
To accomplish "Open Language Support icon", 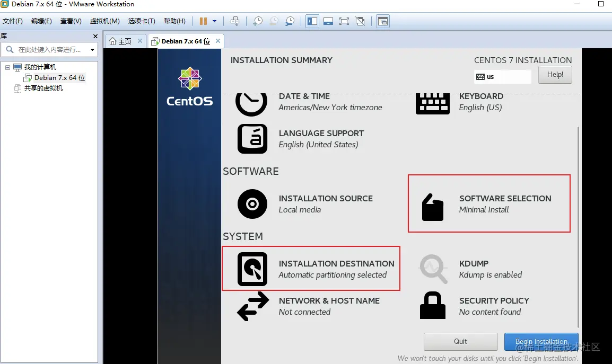I will click(x=252, y=139).
